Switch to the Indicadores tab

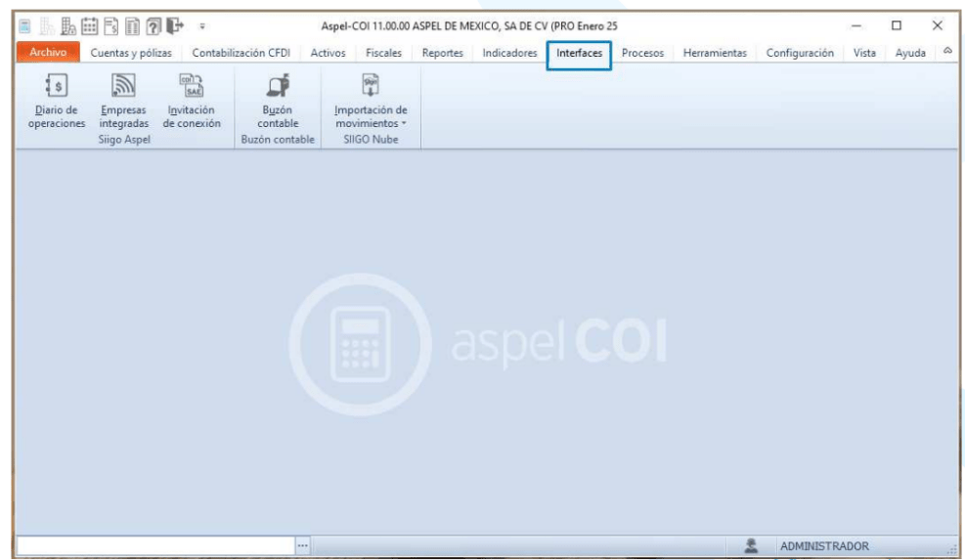pos(509,53)
